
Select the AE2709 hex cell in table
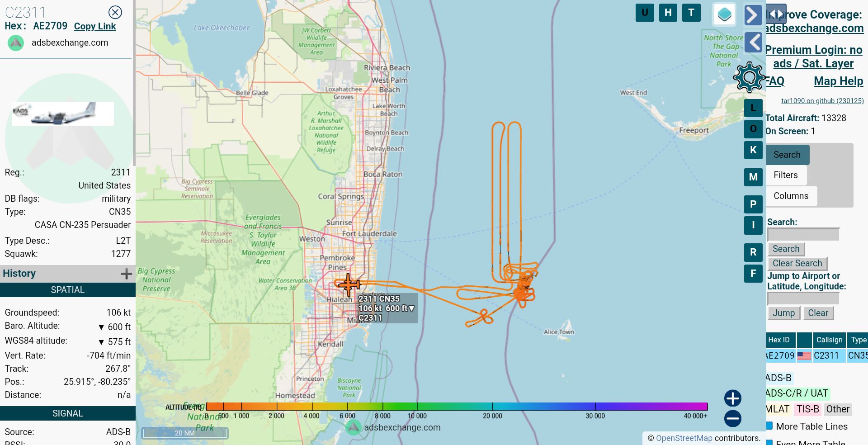pyautogui.click(x=780, y=356)
